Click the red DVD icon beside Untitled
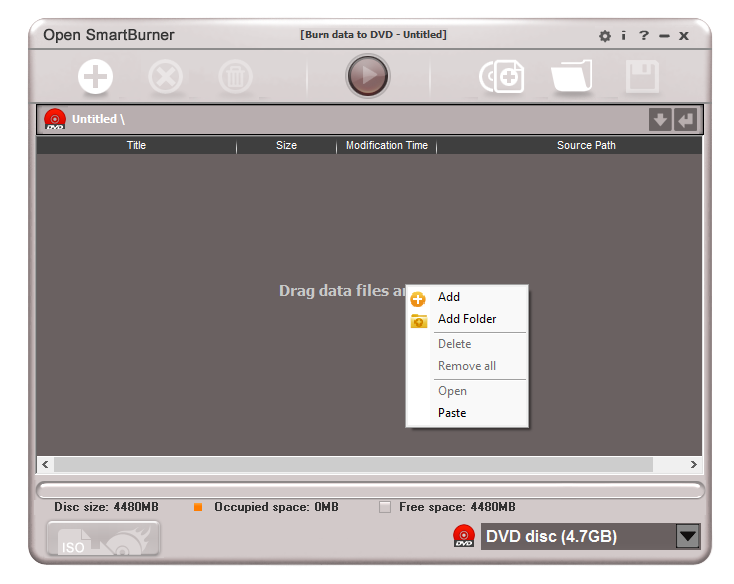The height and width of the screenshot is (584, 734). click(55, 119)
